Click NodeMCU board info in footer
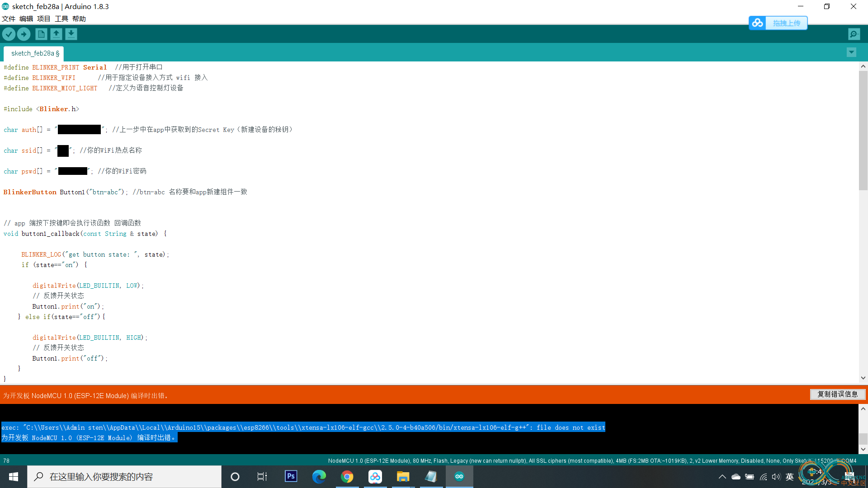The image size is (868, 488). 592,461
